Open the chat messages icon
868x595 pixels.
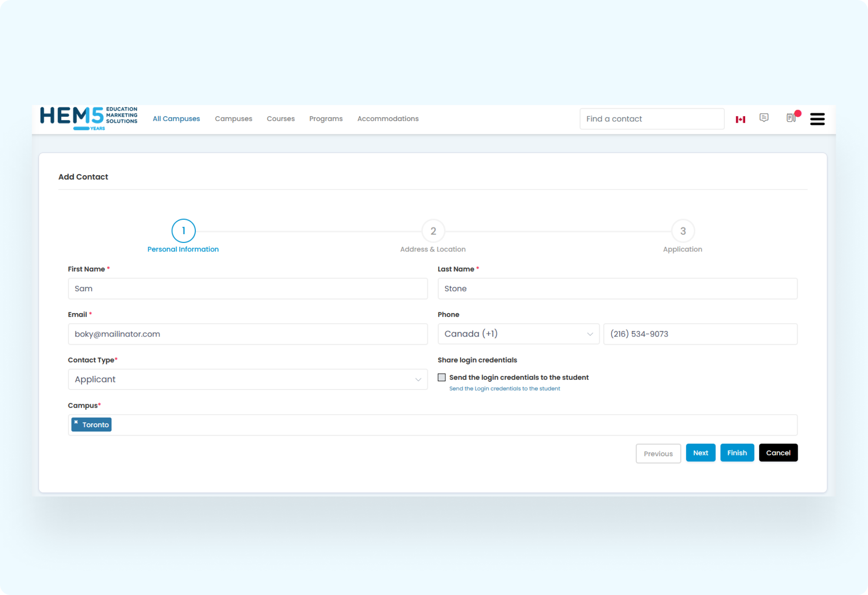pyautogui.click(x=764, y=118)
